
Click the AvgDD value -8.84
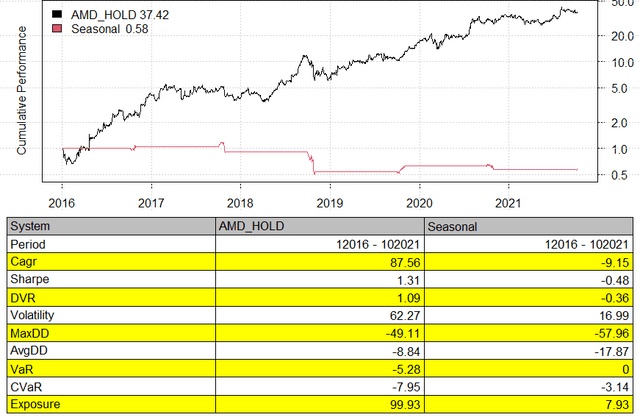[406, 352]
